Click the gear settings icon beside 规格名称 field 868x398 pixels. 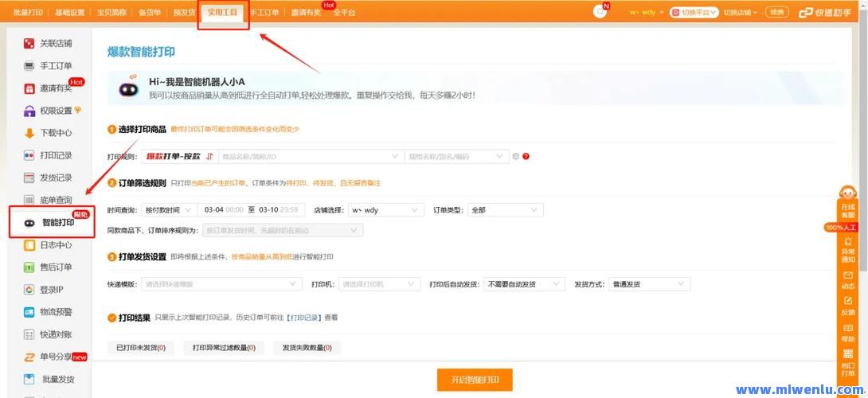515,157
